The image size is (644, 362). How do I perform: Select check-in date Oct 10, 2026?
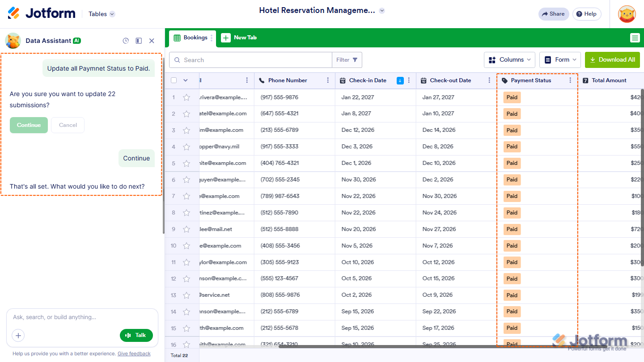(x=358, y=262)
